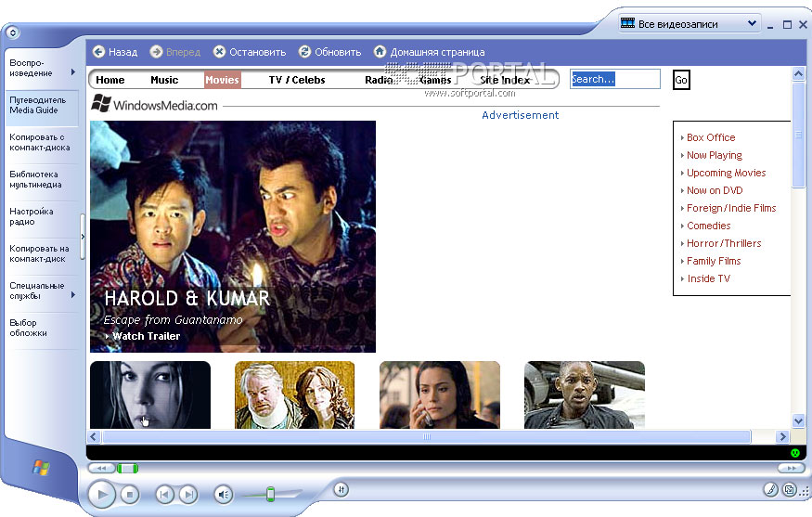Screen dimensions: 812x517
Task: Click the vertical scrollbar up arrow
Action: [798, 74]
